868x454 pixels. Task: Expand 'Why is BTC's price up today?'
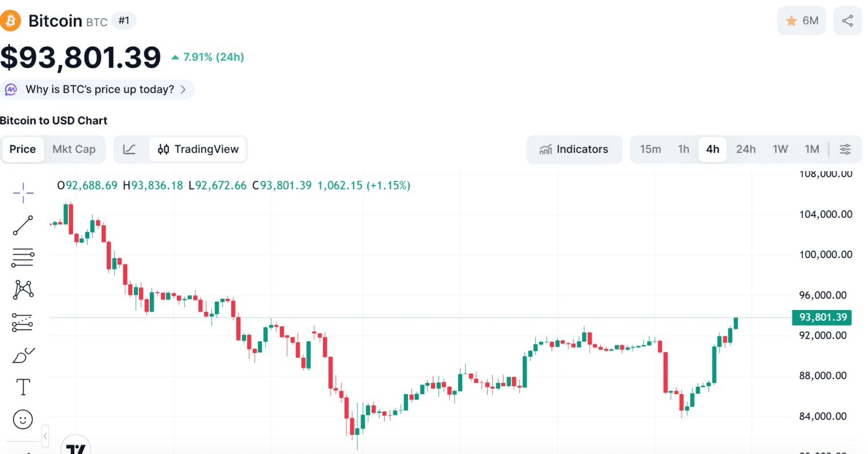point(97,90)
